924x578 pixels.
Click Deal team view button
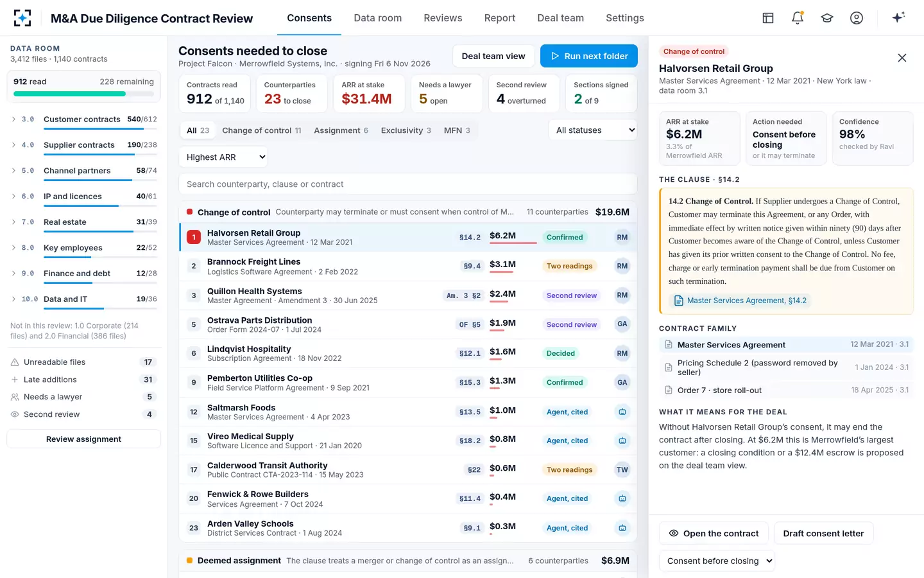coord(493,56)
